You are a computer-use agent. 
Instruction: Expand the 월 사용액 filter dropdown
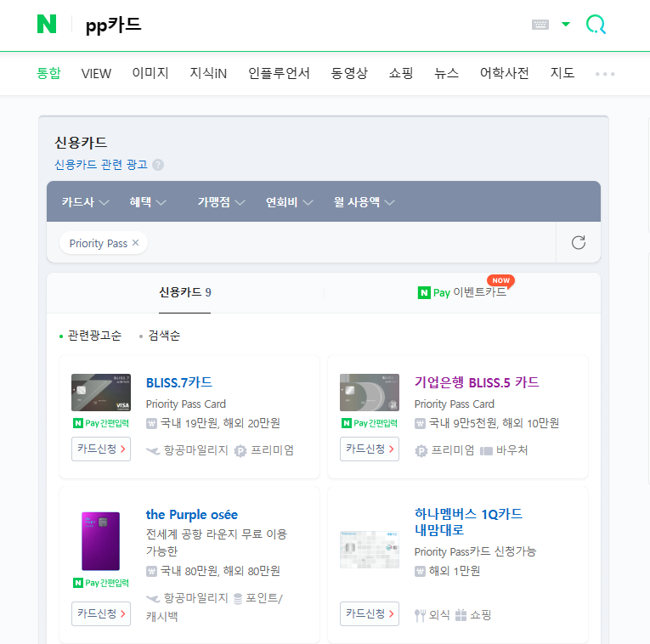(x=365, y=202)
